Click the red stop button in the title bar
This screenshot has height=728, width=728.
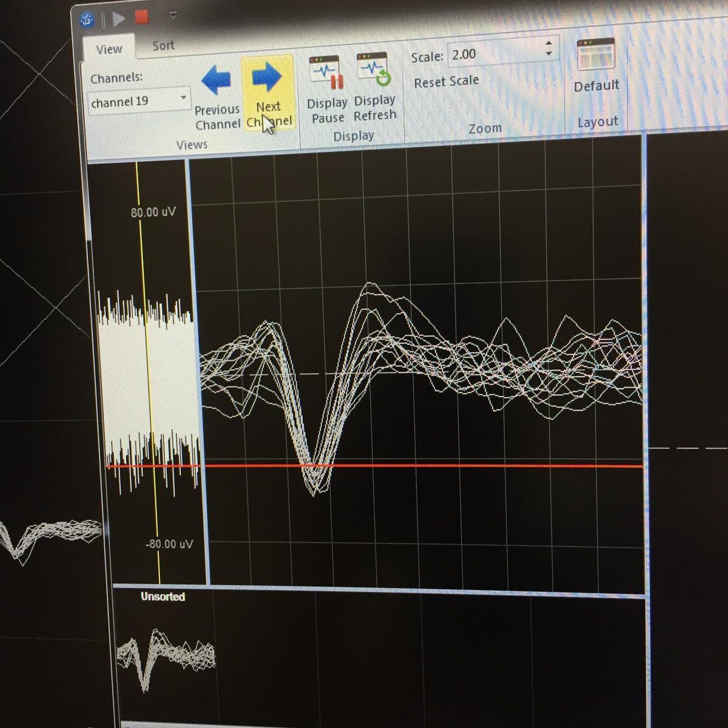pos(141,17)
